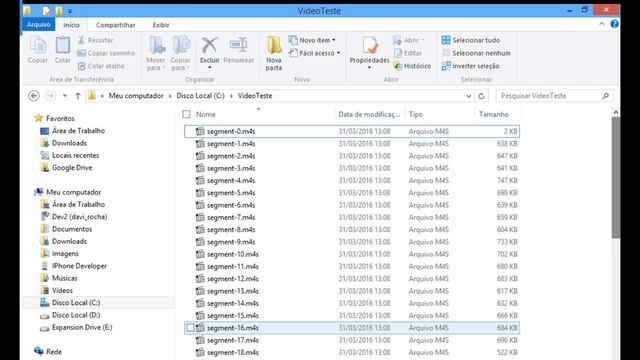Switch to the Exibir tab
The width and height of the screenshot is (640, 360).
pos(161,25)
